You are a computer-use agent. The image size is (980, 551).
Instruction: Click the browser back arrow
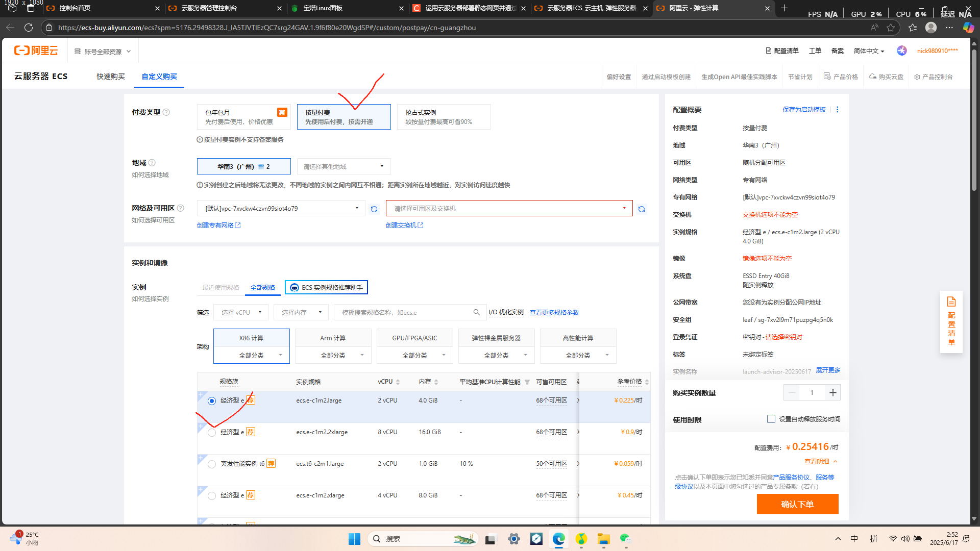[10, 28]
